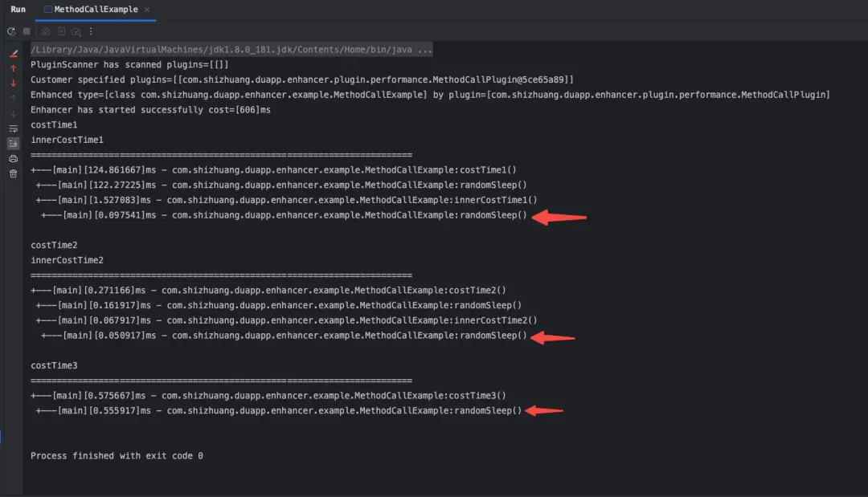Click the stop process square icon

tap(27, 31)
